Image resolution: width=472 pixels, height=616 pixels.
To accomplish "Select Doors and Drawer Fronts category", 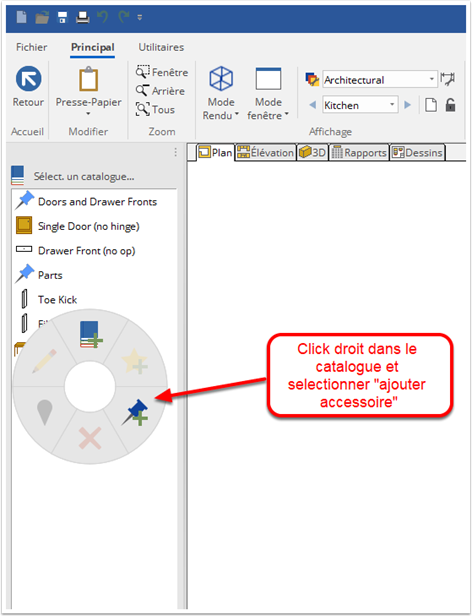I will coord(97,202).
